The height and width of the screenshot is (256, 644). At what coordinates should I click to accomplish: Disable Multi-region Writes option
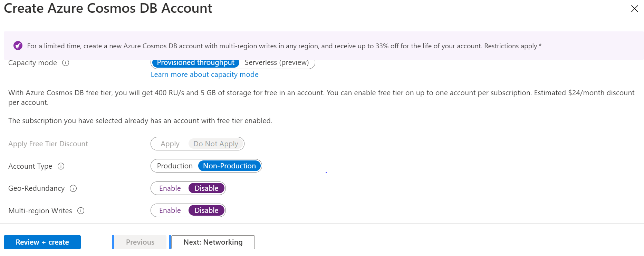point(206,210)
